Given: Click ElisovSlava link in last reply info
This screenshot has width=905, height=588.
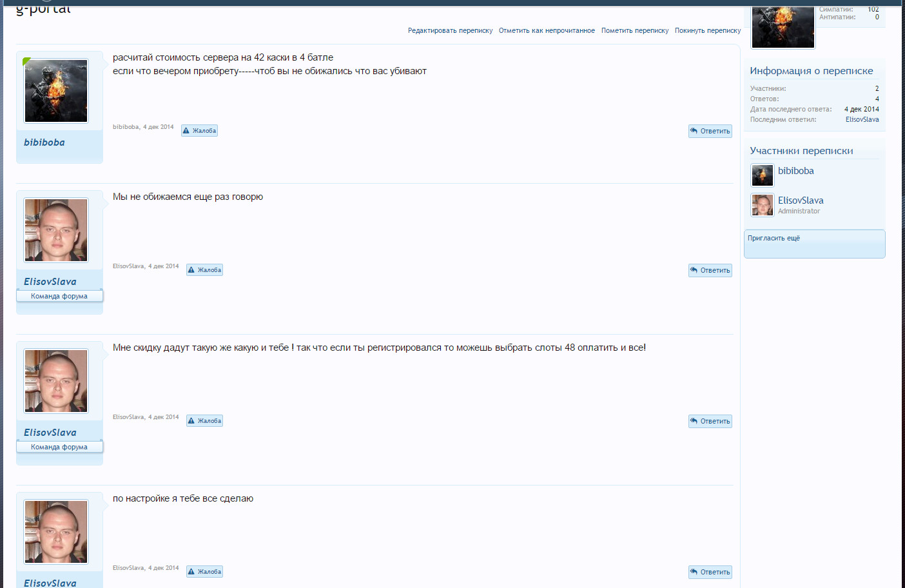Looking at the screenshot, I should (862, 120).
